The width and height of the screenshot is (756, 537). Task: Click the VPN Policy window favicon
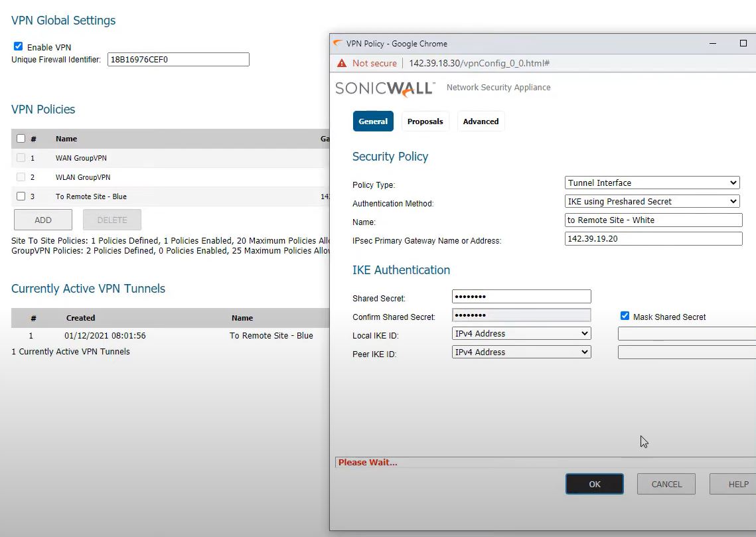(x=339, y=43)
